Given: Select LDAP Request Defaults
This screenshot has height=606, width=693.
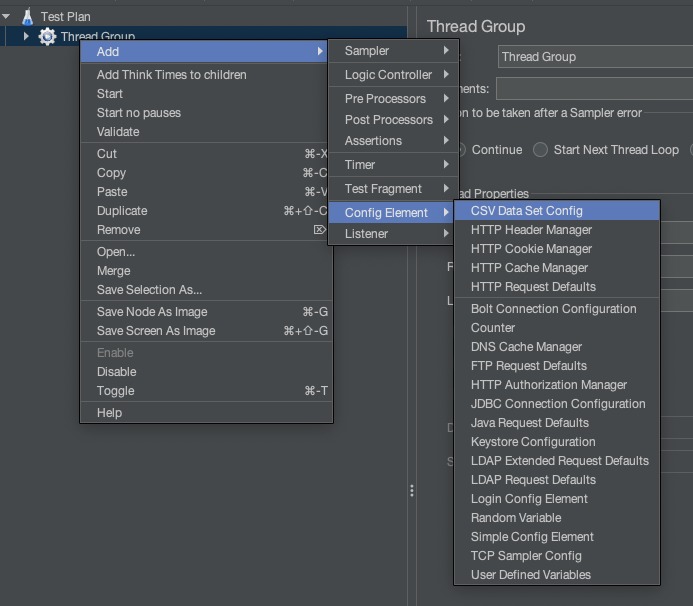Looking at the screenshot, I should [x=557, y=480].
